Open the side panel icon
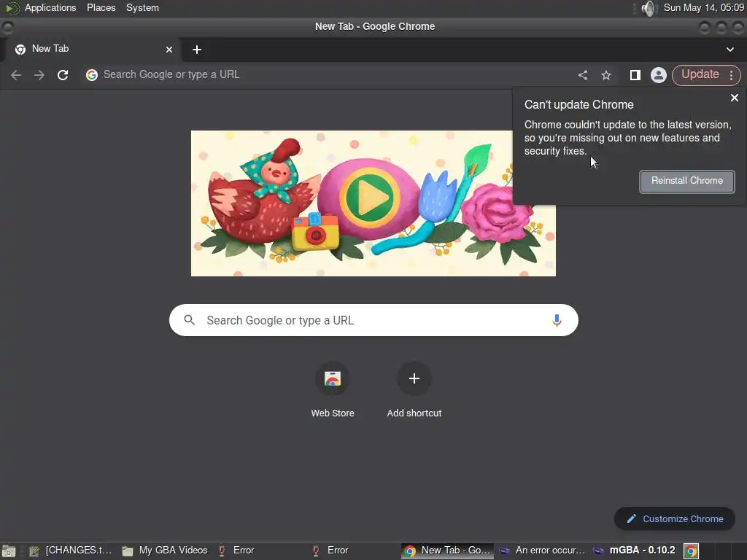The width and height of the screenshot is (747, 560). tap(635, 75)
